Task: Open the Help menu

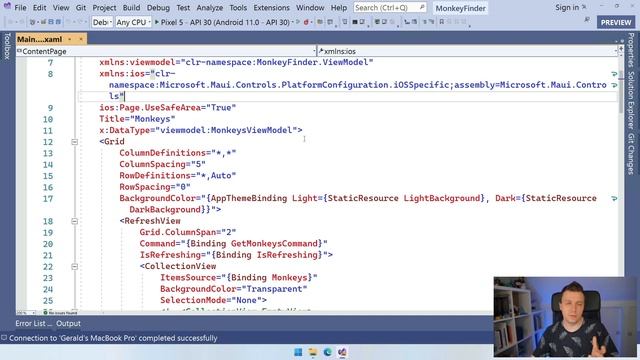Action: pyautogui.click(x=338, y=8)
